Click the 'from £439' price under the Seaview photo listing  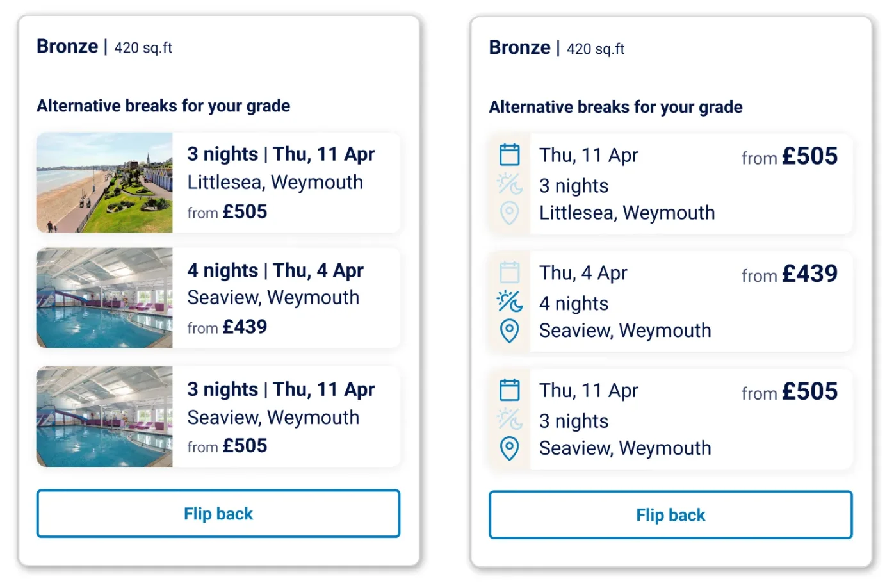tap(227, 327)
